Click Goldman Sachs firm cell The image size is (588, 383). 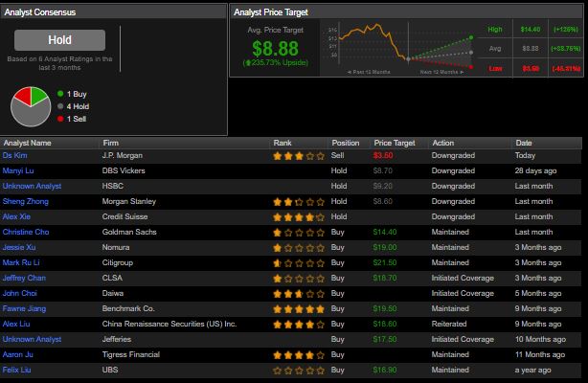(129, 233)
